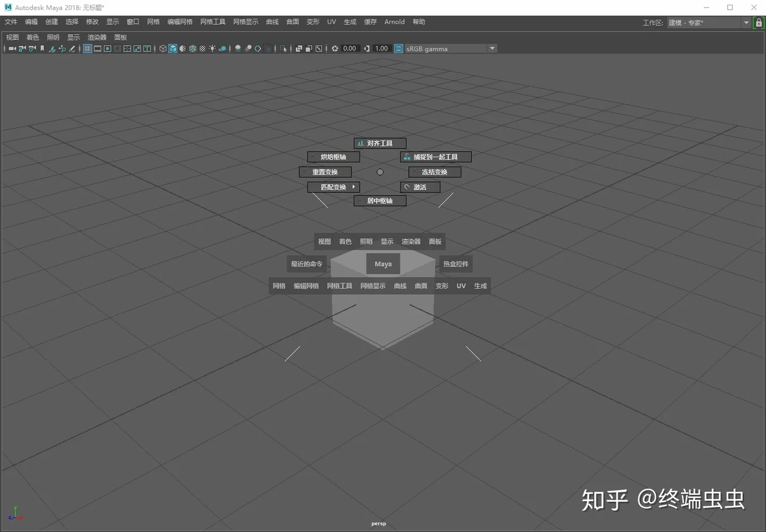Expand 匹配变换 submenu in marking menu
The image size is (766, 532).
coord(334,187)
